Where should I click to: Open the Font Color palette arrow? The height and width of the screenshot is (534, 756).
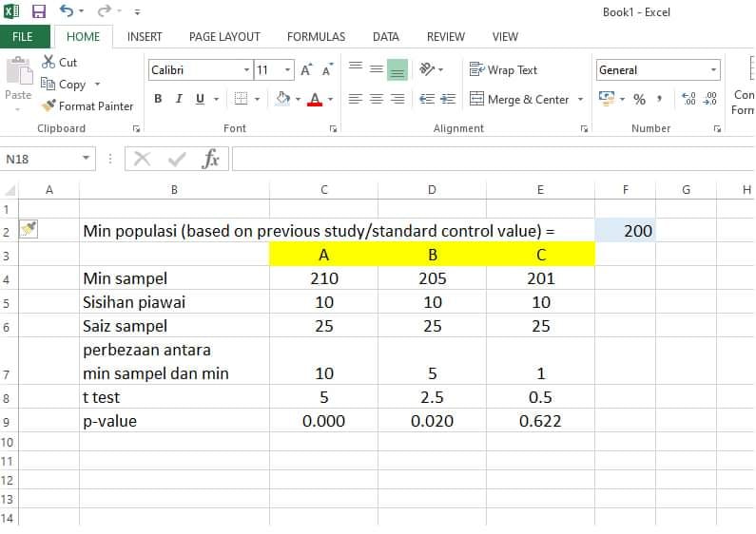(331, 99)
